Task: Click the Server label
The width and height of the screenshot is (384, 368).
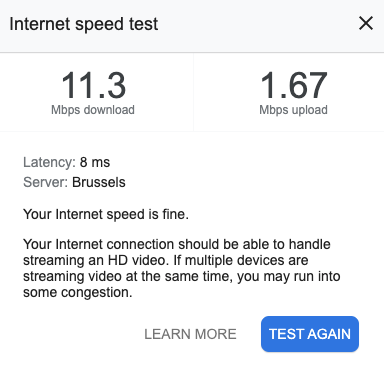Action: click(45, 182)
